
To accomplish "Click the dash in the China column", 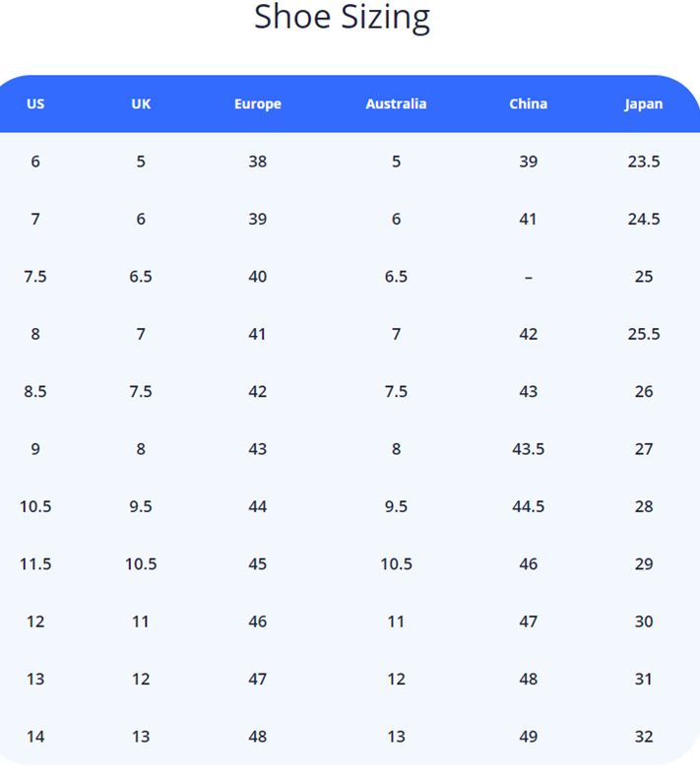I will coord(529,277).
